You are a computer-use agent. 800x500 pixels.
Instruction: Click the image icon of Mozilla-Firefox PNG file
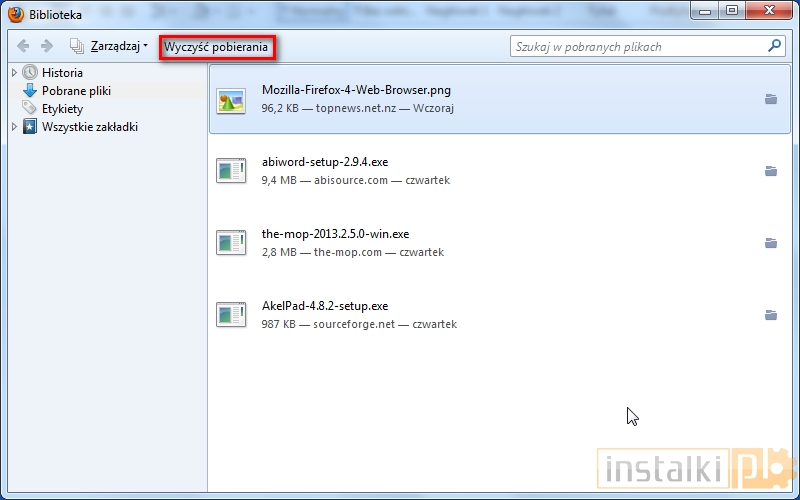(x=231, y=100)
